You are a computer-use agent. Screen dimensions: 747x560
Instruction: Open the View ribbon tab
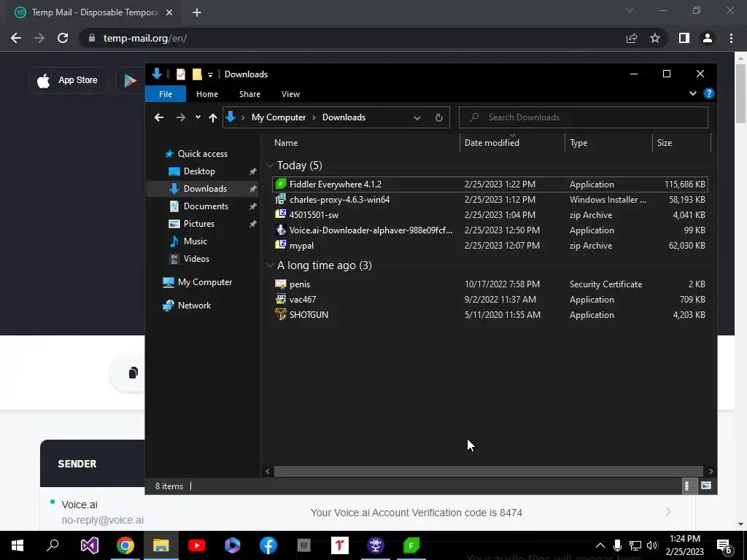coord(290,94)
